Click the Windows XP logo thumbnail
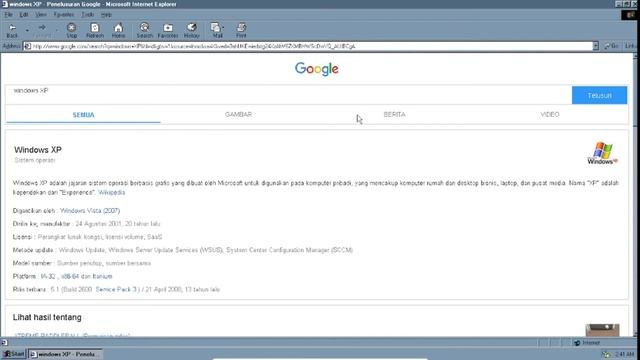Viewport: 640px width, 360px height. click(602, 153)
